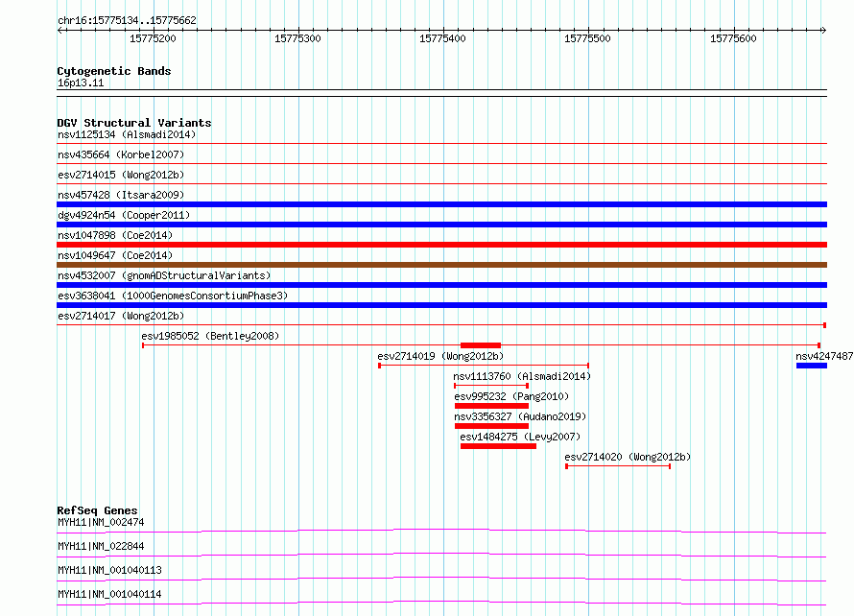The height and width of the screenshot is (616, 854).
Task: Click the nsv4247487 blue bar
Action: tap(812, 366)
